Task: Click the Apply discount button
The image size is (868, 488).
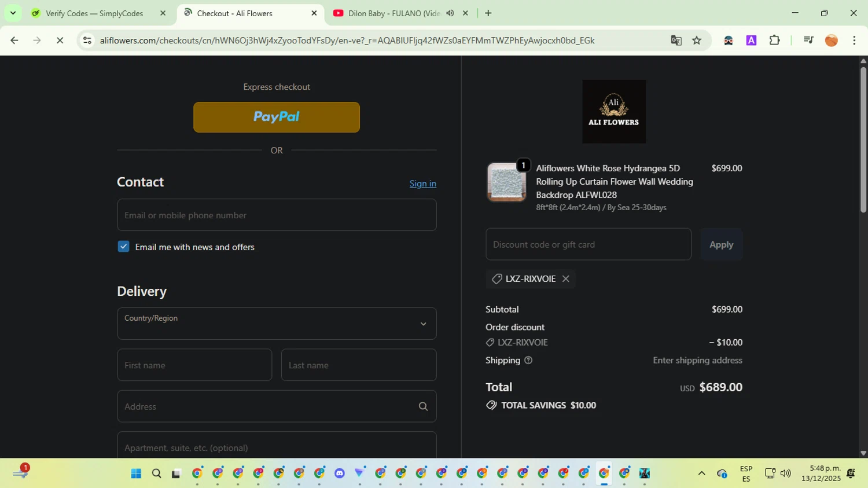Action: [722, 244]
